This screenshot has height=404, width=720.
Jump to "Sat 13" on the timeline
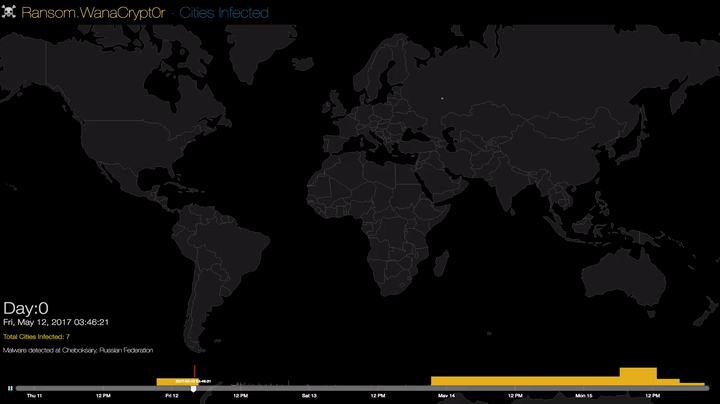(x=309, y=396)
